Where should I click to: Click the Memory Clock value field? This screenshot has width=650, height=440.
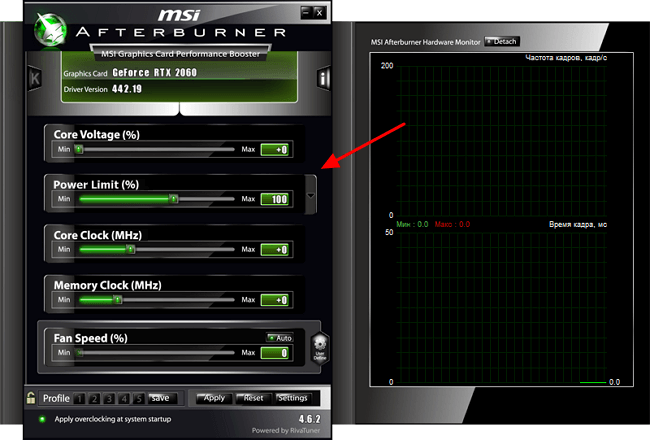point(275,300)
